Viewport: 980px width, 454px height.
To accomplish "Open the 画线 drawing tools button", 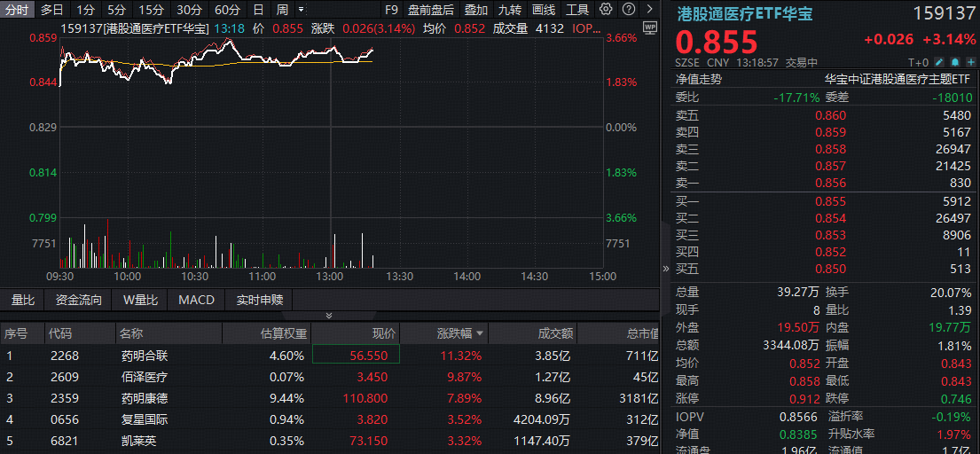I will (x=544, y=10).
